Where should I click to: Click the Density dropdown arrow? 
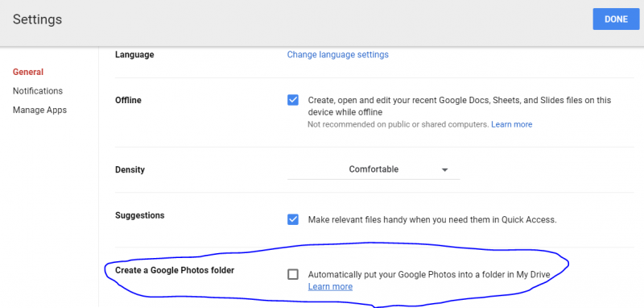pos(444,170)
